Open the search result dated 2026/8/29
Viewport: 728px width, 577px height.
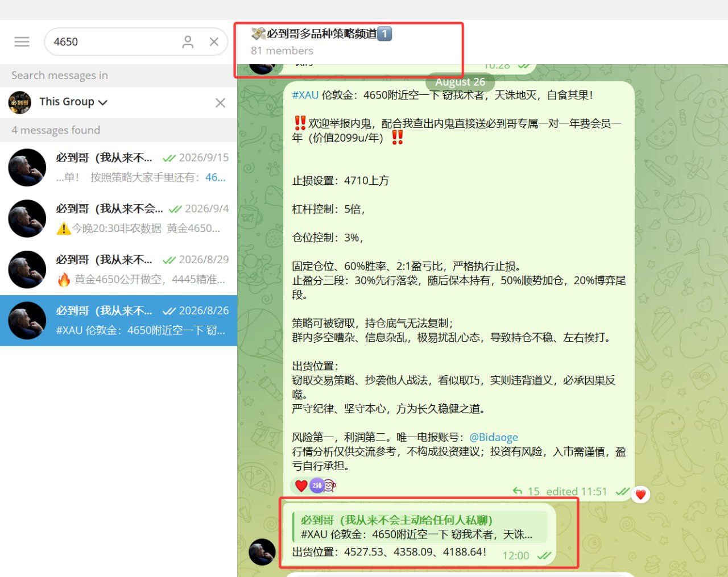pyautogui.click(x=118, y=270)
